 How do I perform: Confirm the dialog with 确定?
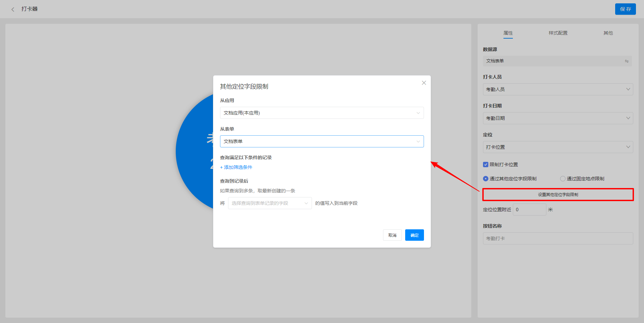414,235
